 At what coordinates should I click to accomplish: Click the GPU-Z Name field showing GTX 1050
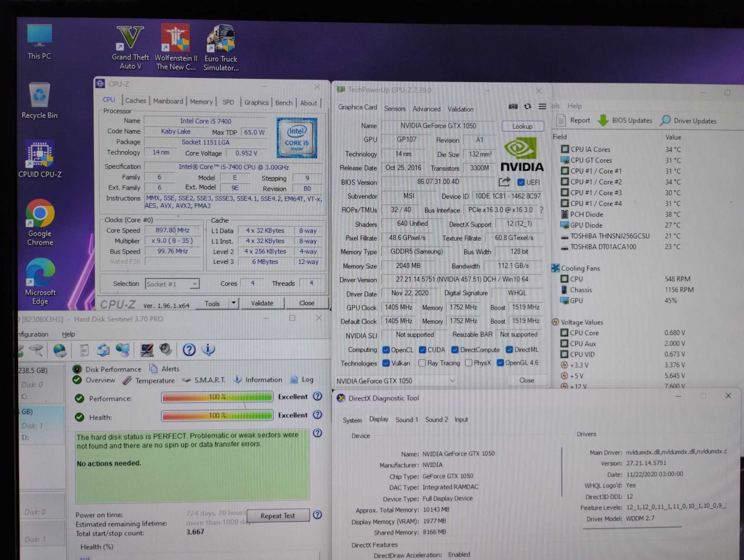coord(439,126)
